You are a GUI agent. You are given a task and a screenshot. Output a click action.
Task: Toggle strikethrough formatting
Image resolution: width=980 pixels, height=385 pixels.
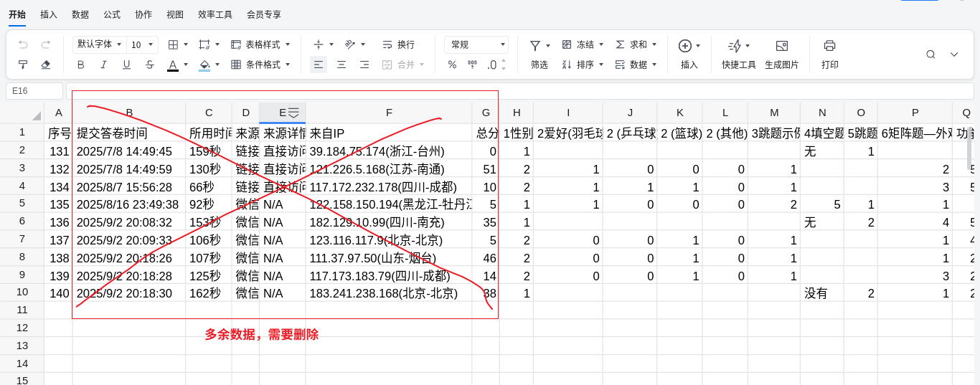point(149,65)
